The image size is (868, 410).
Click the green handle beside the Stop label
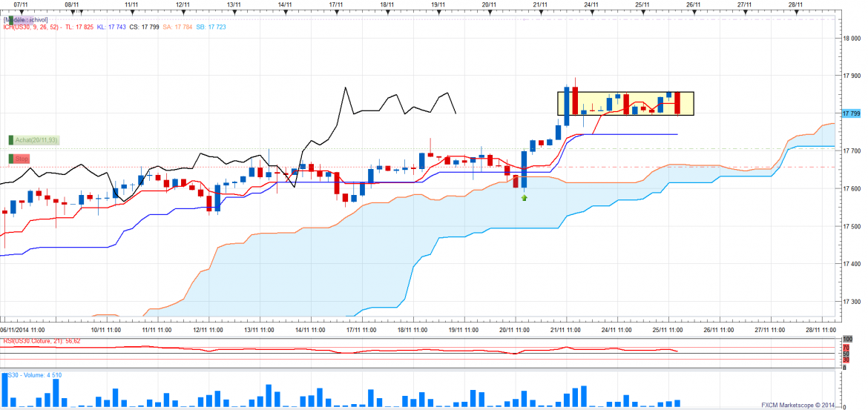click(10, 159)
